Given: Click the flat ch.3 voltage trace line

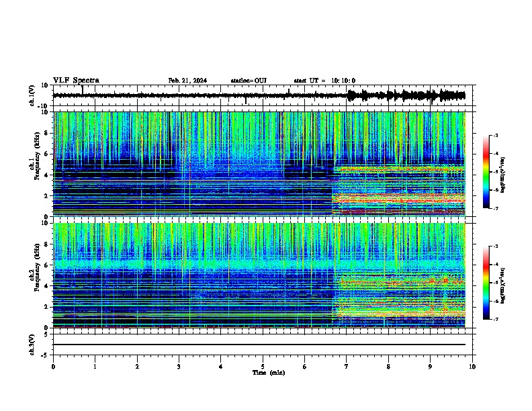Looking at the screenshot, I should [259, 345].
